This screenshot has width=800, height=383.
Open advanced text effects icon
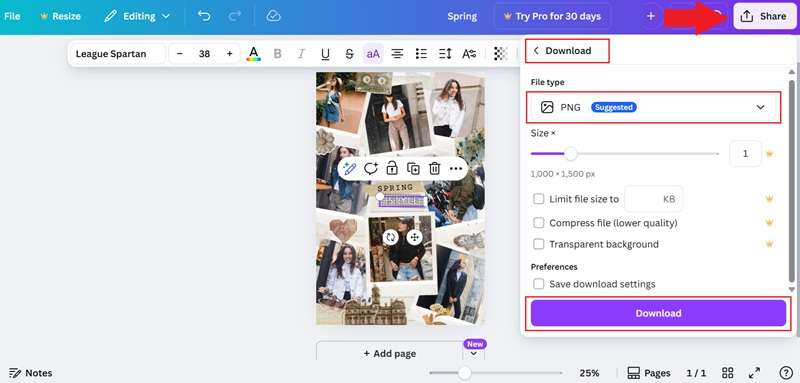(x=469, y=54)
